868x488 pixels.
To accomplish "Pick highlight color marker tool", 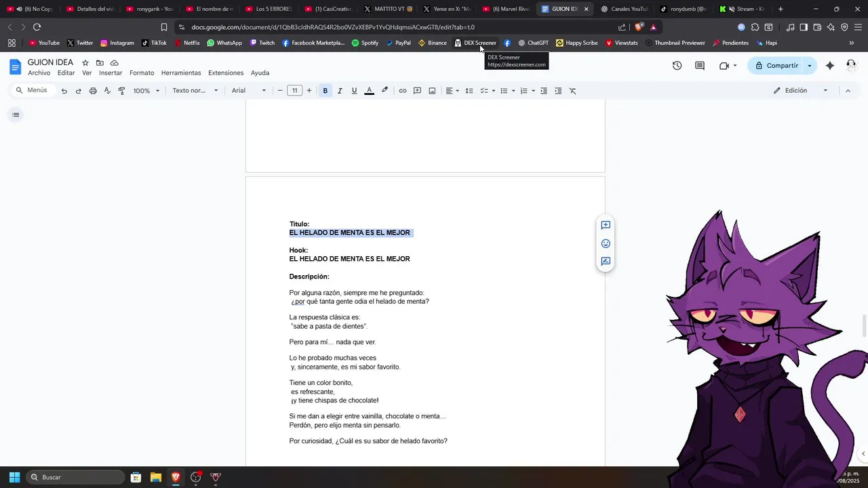I will click(384, 91).
